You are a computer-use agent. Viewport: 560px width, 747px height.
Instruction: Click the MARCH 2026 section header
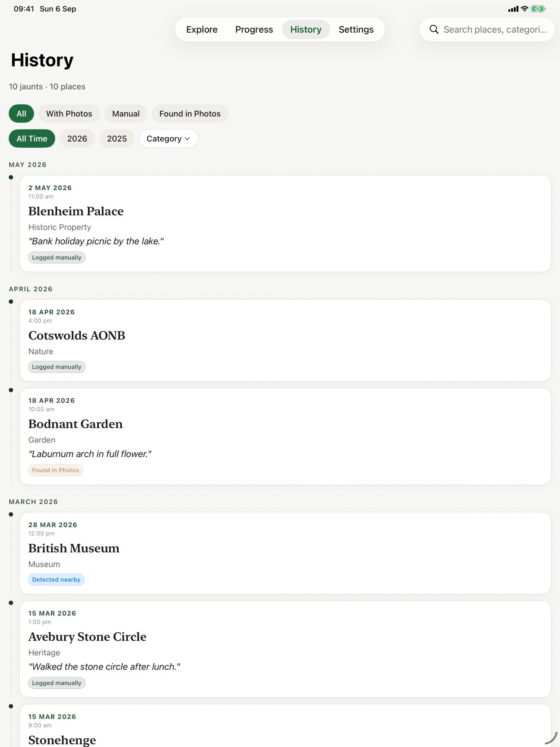[33, 502]
